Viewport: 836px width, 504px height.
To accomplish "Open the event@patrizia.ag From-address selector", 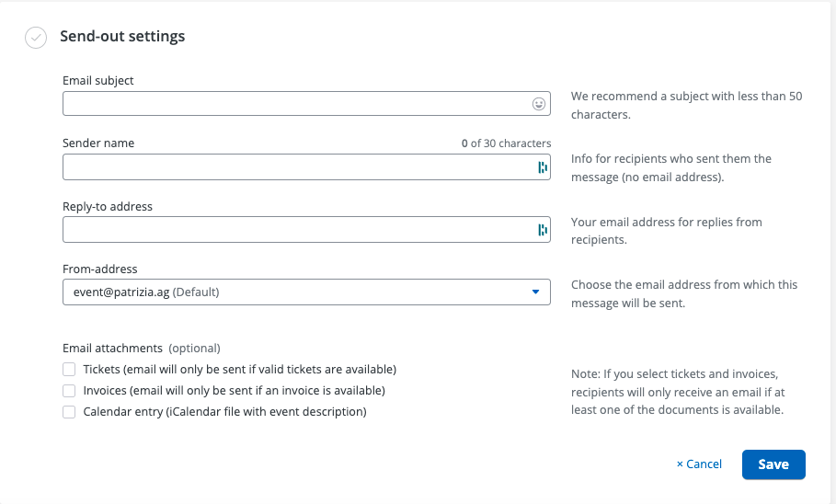I will tap(294, 292).
